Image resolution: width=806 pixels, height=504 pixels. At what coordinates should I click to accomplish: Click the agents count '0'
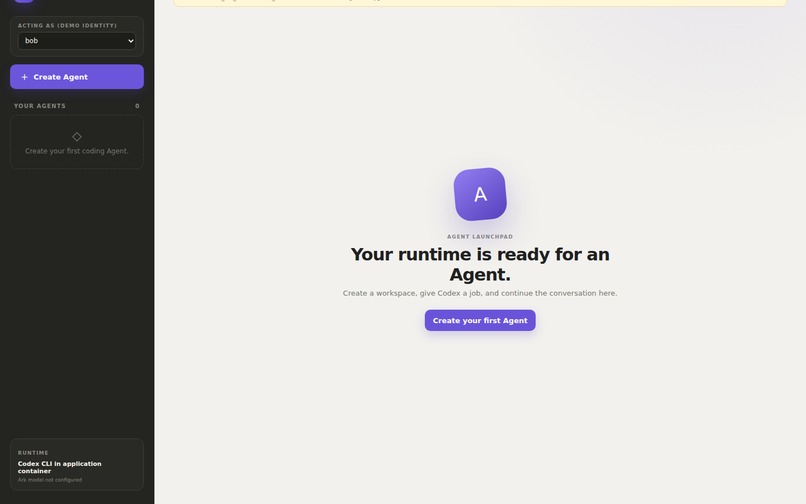point(137,106)
